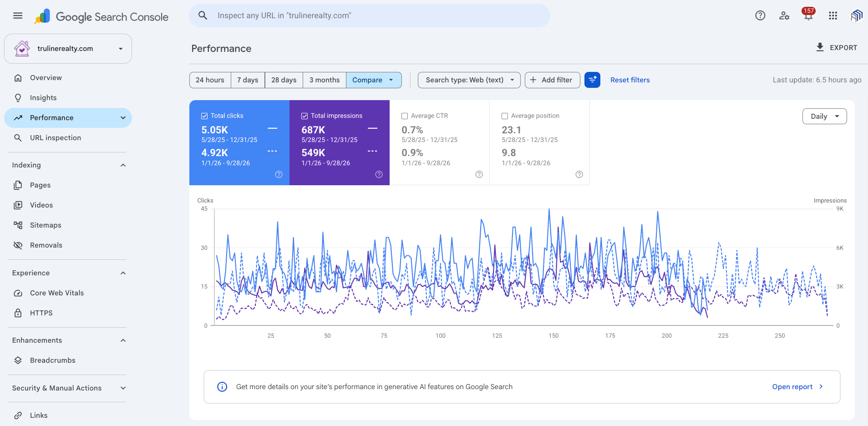Click the search magnifier icon in URL bar
Viewport: 868px width, 426px height.
point(203,15)
